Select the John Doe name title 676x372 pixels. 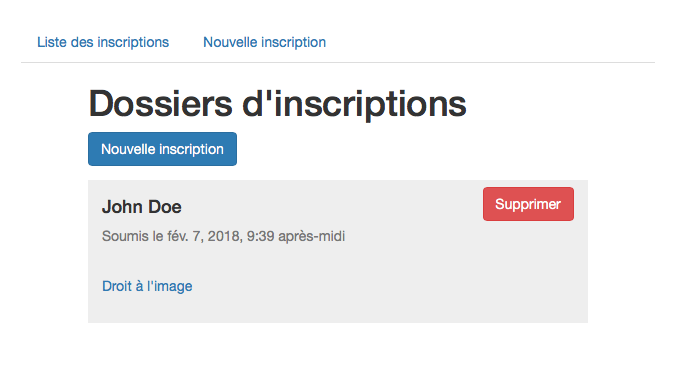[x=141, y=207]
